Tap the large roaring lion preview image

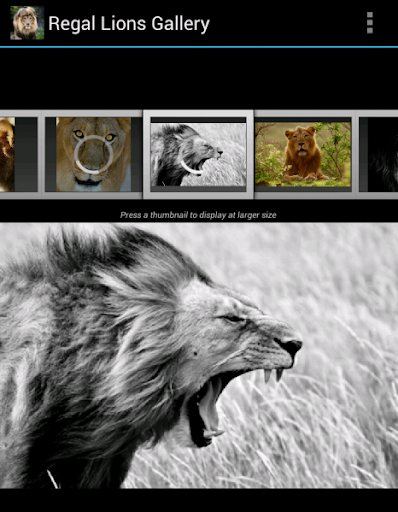click(199, 356)
